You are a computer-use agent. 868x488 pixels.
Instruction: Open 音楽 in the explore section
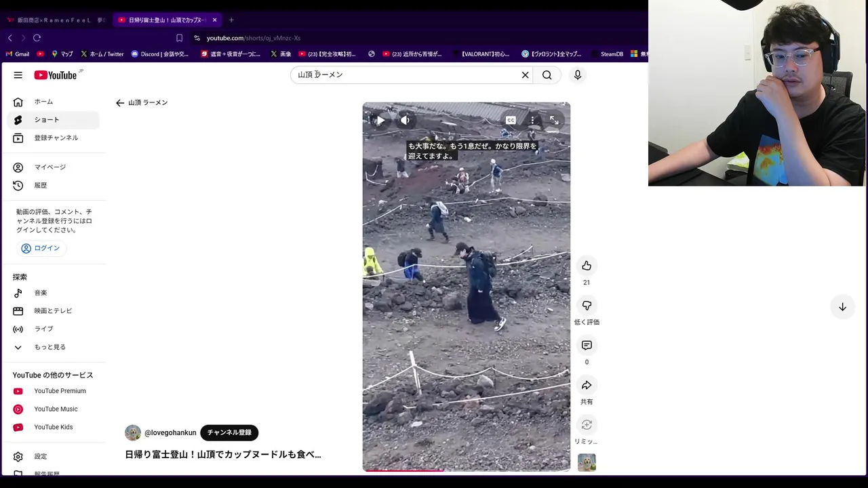point(54,293)
